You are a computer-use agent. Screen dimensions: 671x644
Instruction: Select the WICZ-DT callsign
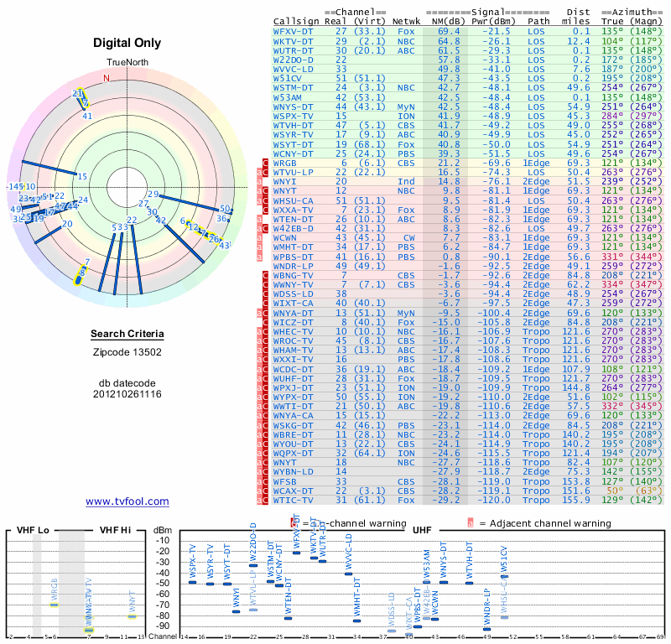click(293, 322)
